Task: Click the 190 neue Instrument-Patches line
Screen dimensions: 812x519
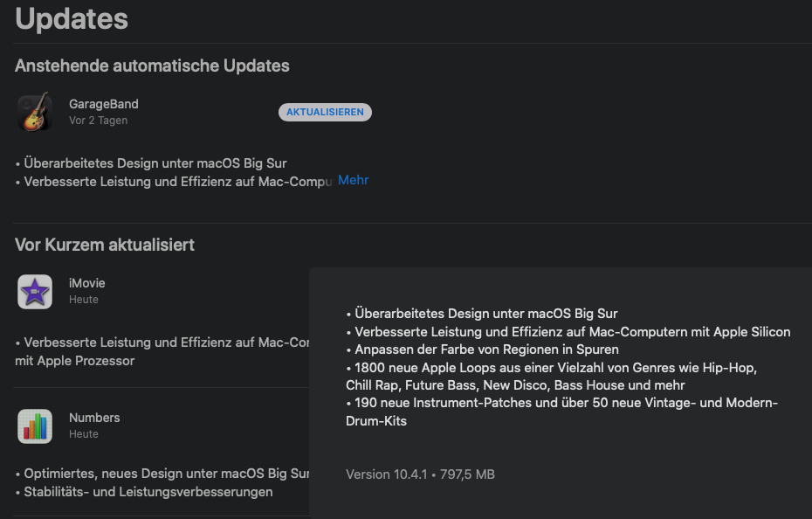Action: [x=561, y=403]
